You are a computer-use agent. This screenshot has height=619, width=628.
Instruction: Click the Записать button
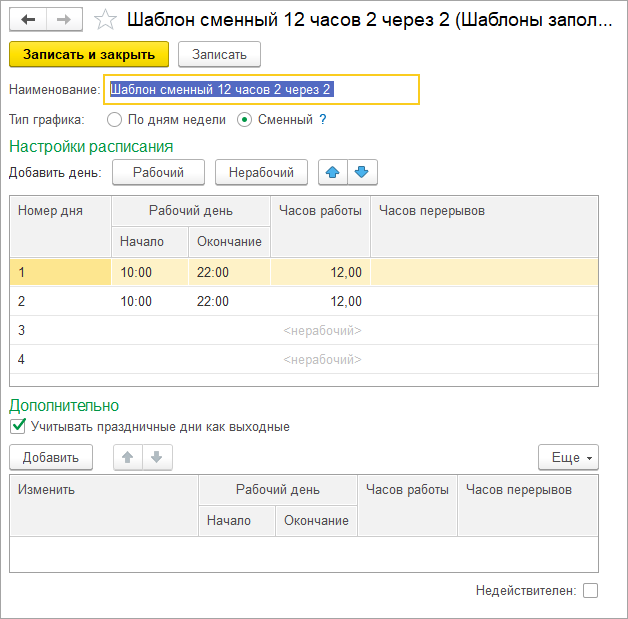(219, 54)
